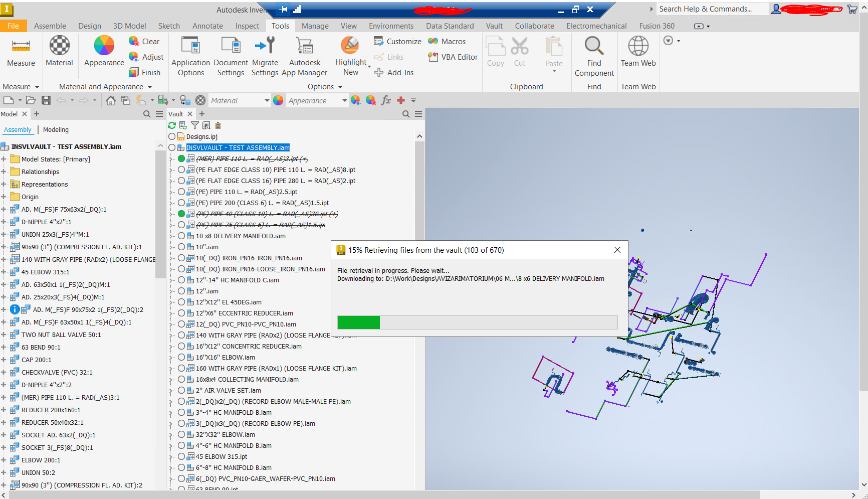The height and width of the screenshot is (499, 868).
Task: Select radio button for 10 x8 DELIVERY MANIFOLD.iam
Action: pos(181,236)
